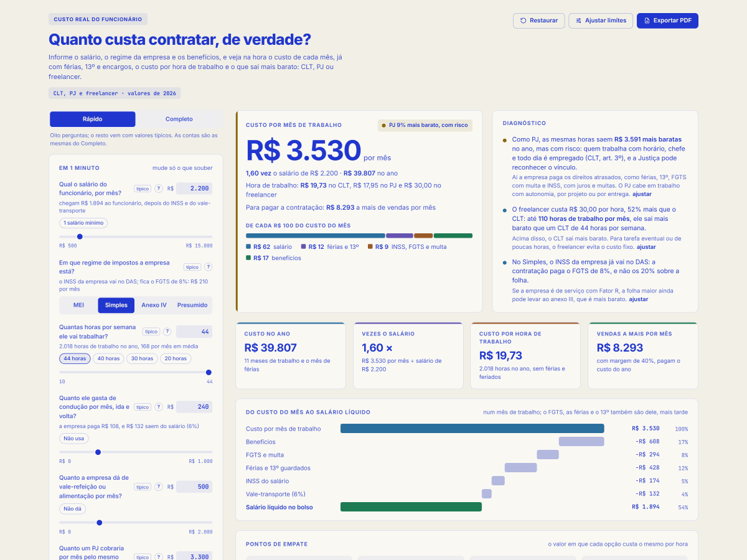
Task: Click the Vezes o salário card
Action: 408,356
